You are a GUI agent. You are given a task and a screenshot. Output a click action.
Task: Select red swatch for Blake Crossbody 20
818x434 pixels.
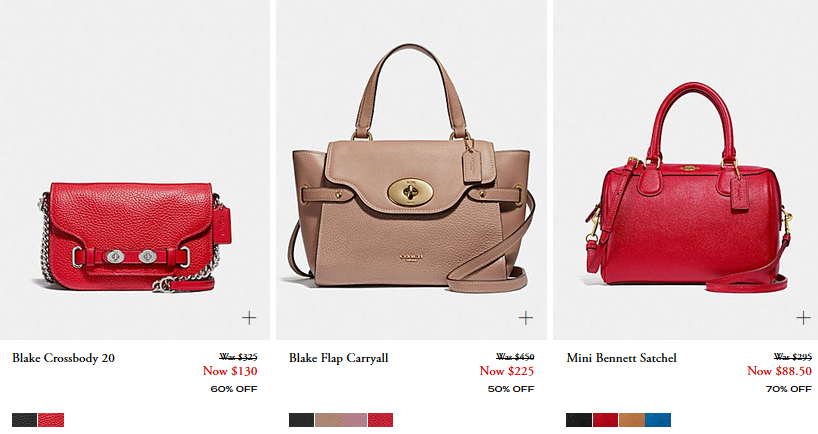[x=51, y=420]
